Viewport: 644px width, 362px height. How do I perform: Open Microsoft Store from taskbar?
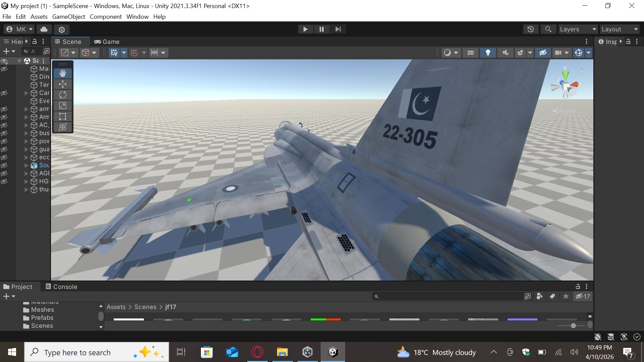pyautogui.click(x=207, y=352)
